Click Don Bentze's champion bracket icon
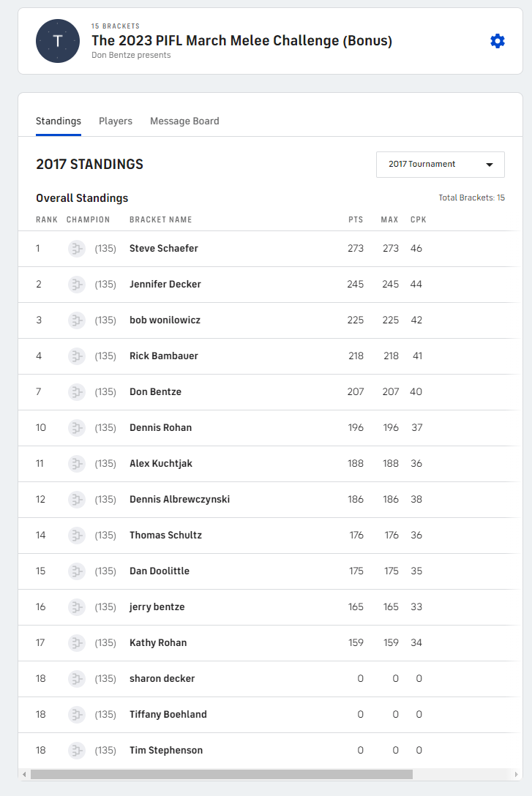 coord(77,392)
